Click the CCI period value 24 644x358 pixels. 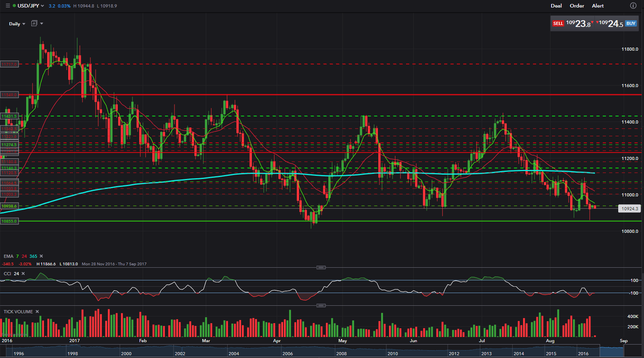click(16, 274)
